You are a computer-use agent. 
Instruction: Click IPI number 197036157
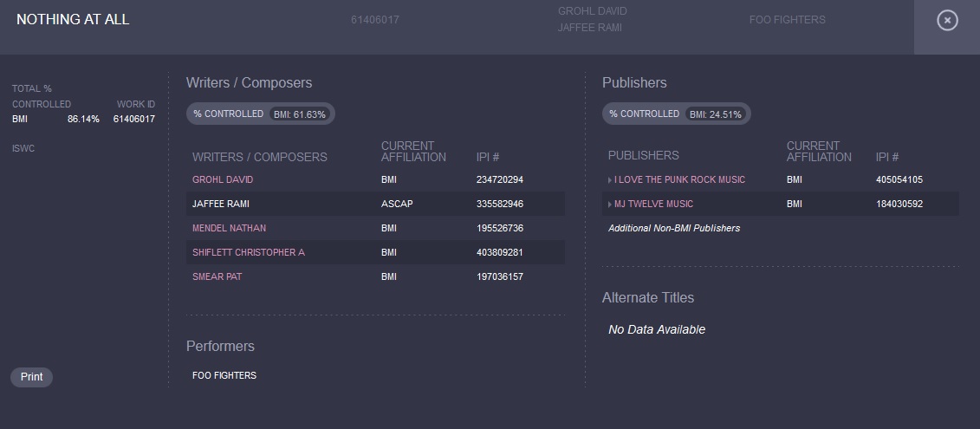point(499,277)
